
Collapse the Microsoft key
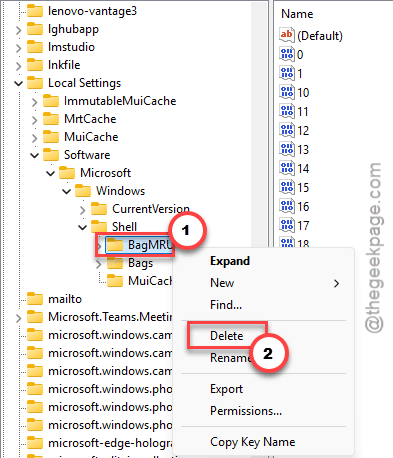point(51,173)
